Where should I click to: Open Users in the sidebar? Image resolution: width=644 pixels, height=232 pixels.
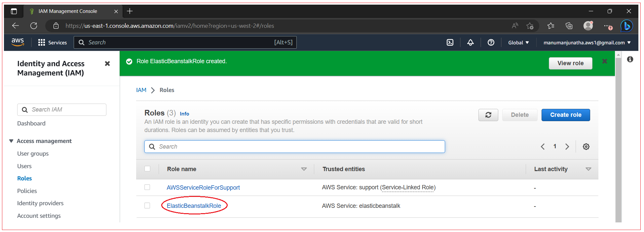coord(24,166)
